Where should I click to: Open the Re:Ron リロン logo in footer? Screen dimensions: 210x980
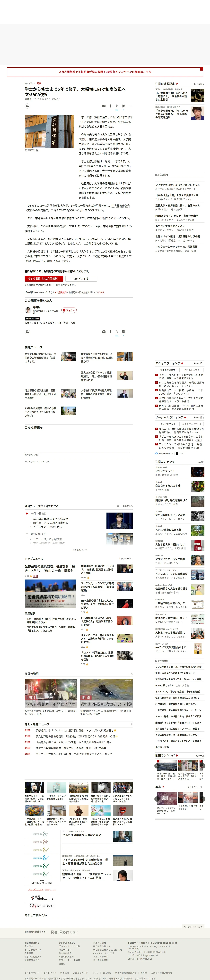[65, 932]
